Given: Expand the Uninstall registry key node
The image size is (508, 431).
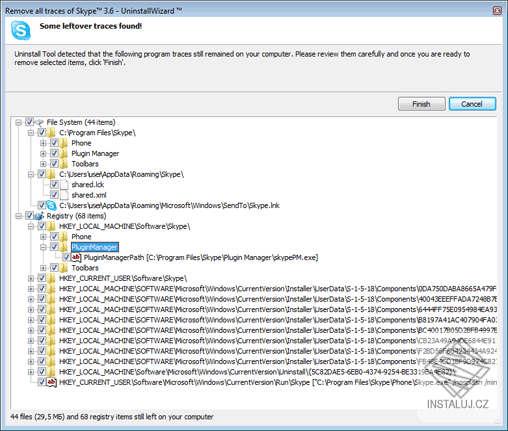Looking at the screenshot, I should [x=31, y=372].
